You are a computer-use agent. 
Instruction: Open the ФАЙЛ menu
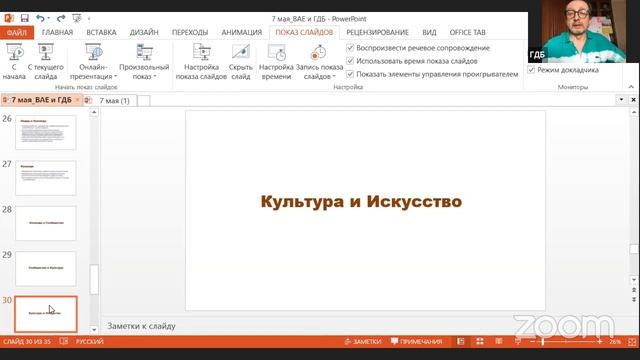coord(17,33)
